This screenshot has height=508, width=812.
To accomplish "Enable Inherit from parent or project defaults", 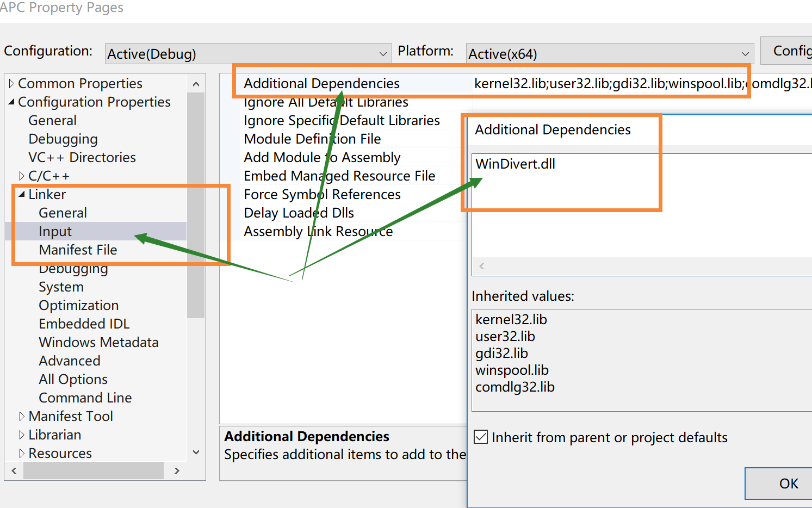I will pyautogui.click(x=481, y=437).
